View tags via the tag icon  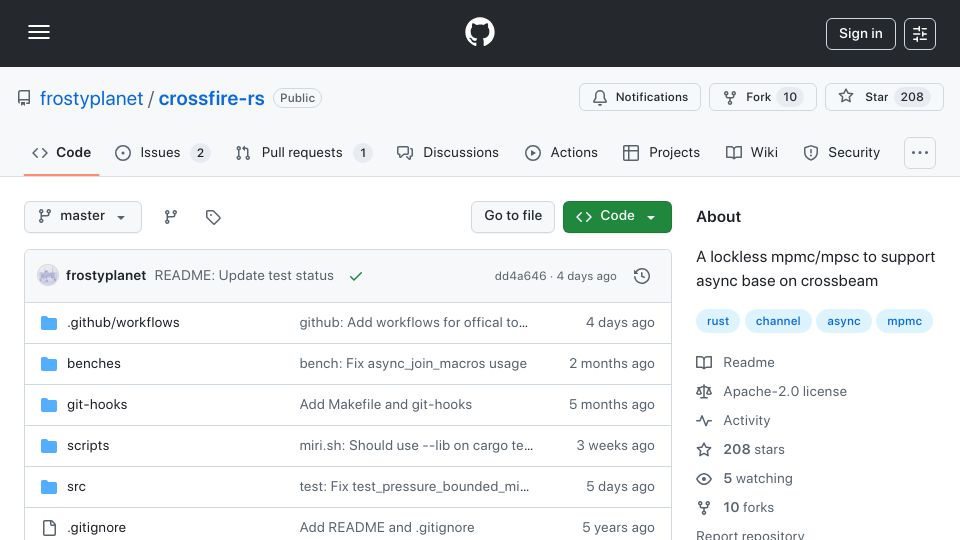213,217
